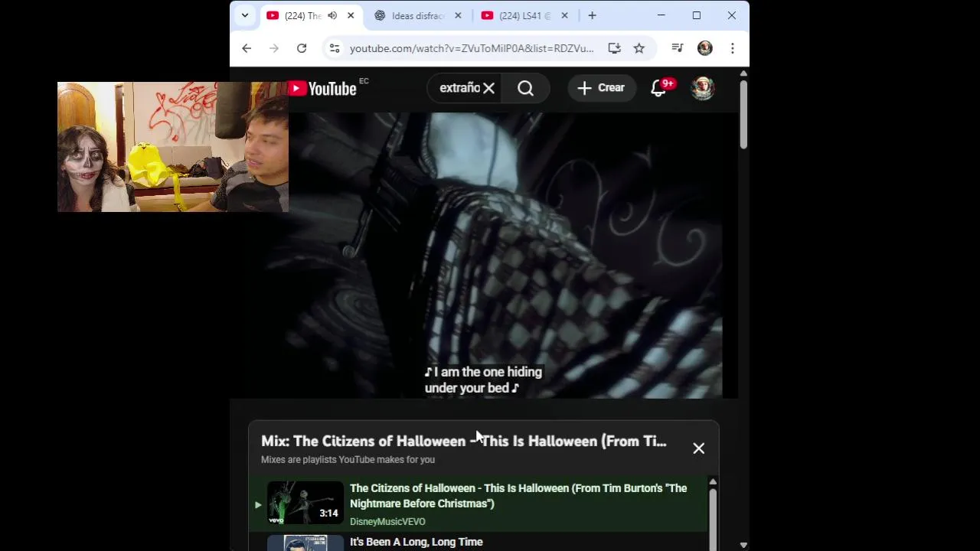Minimize the Chrome window

(661, 15)
